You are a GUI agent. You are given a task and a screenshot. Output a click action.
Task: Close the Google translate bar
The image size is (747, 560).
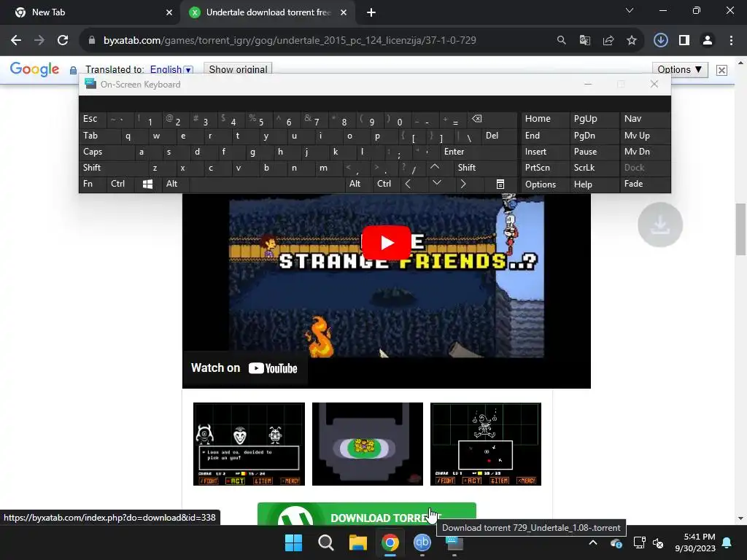click(721, 71)
